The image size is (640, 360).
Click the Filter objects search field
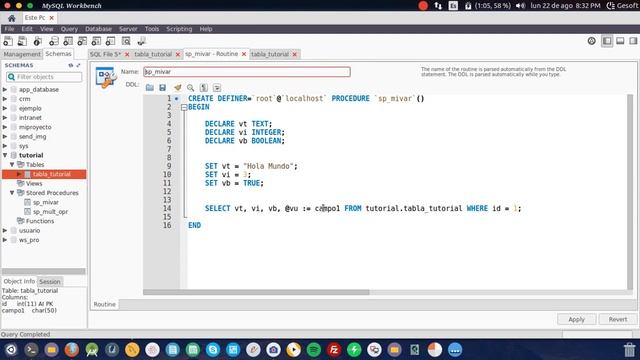(x=44, y=77)
